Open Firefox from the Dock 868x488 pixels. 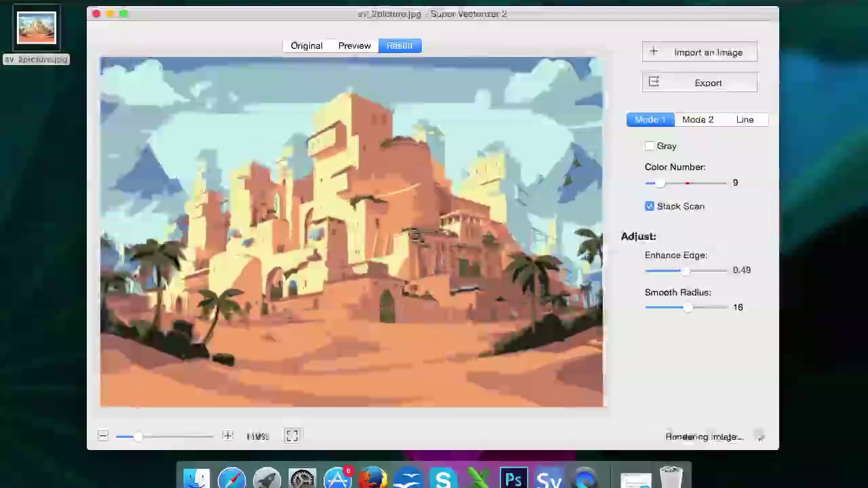(x=372, y=478)
